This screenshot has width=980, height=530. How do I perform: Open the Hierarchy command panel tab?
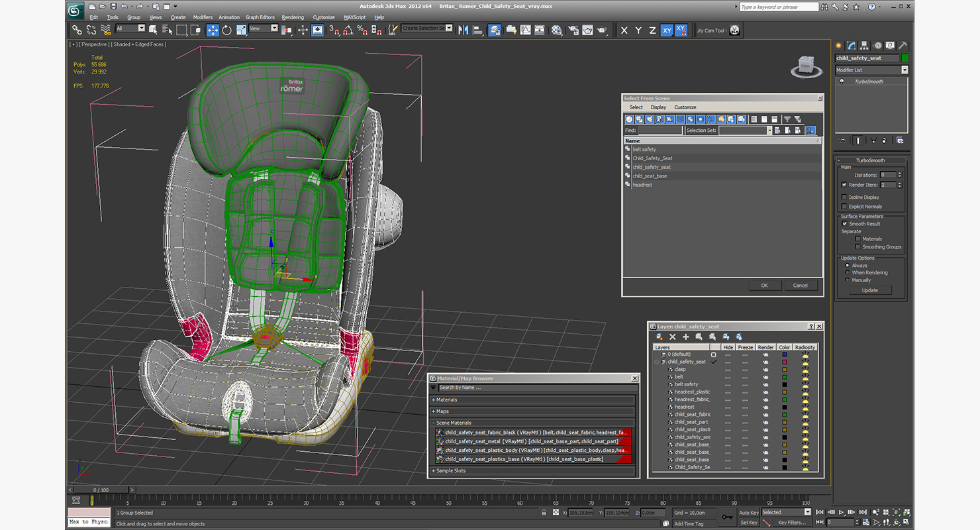865,46
